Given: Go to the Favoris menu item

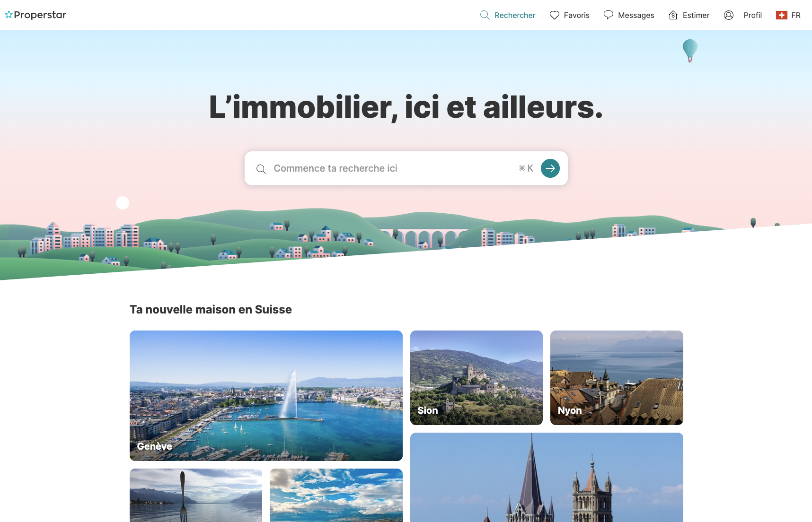Looking at the screenshot, I should (570, 15).
